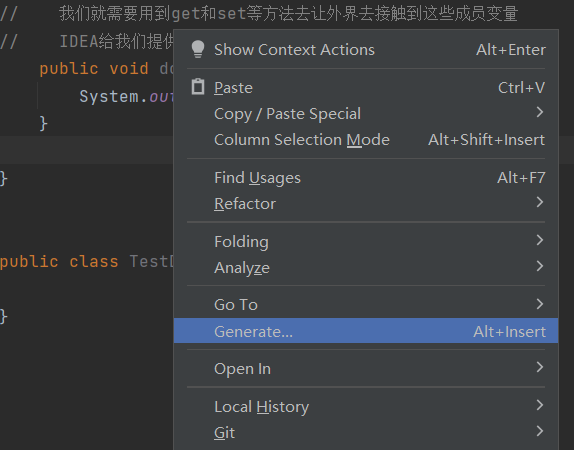Choose Paste from the context menu
The height and width of the screenshot is (450, 574).
[366, 88]
